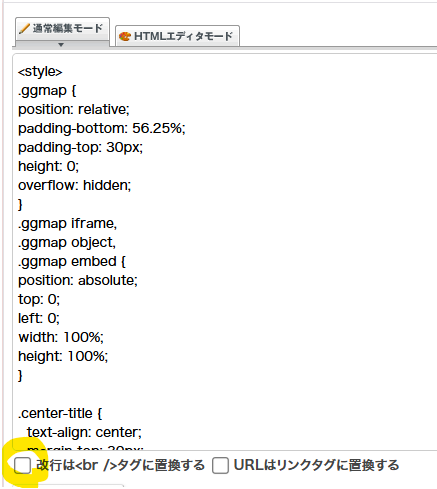Expand the arrow under 通常編集モード tab

click(x=61, y=44)
